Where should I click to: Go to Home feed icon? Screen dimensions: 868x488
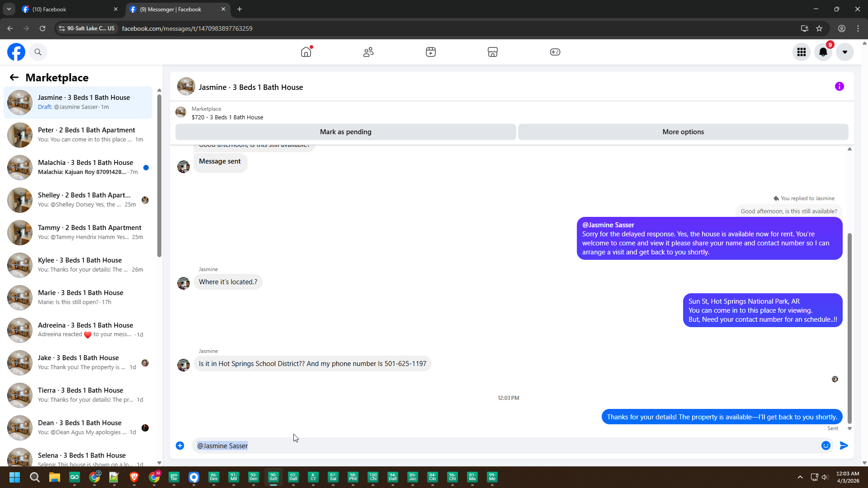pyautogui.click(x=306, y=52)
